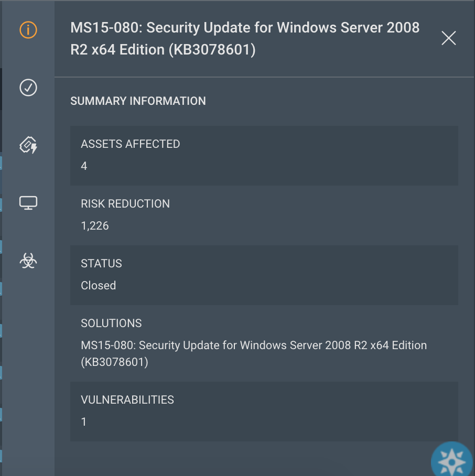Click the MS15-080 panel title
The height and width of the screenshot is (476, 475).
click(245, 38)
